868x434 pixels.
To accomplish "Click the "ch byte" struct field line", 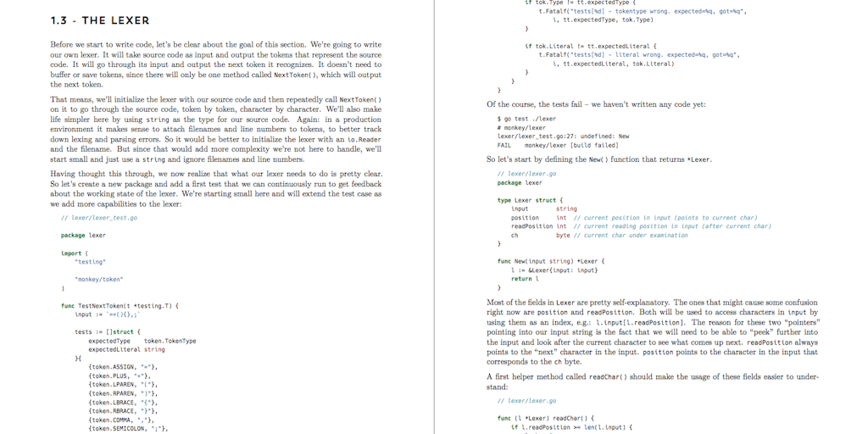I will click(599, 236).
